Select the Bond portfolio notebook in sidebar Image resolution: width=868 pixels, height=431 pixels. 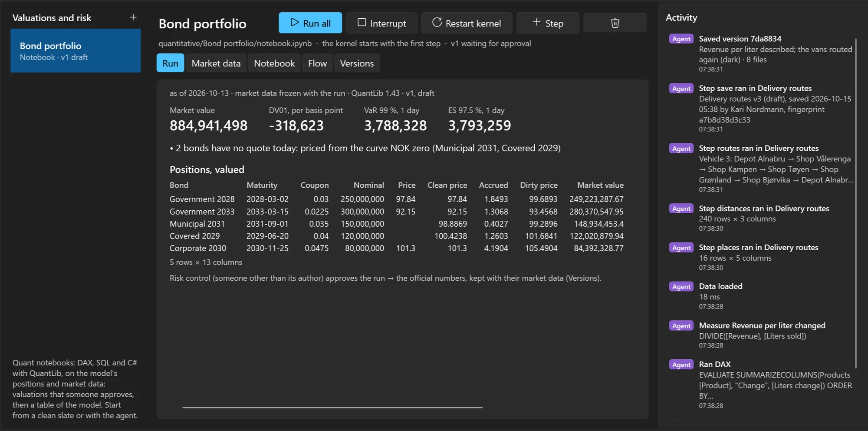pos(76,51)
